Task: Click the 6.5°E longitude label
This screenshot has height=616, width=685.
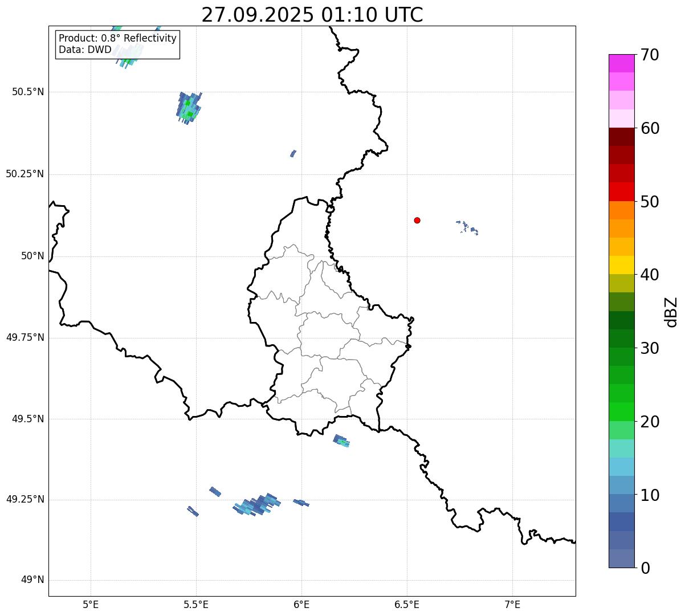Action: tap(407, 605)
